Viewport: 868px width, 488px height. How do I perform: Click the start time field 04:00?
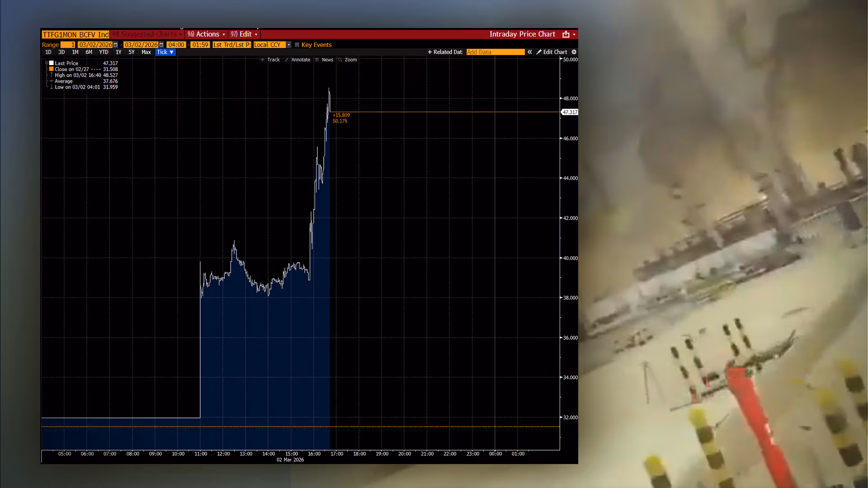pos(176,45)
